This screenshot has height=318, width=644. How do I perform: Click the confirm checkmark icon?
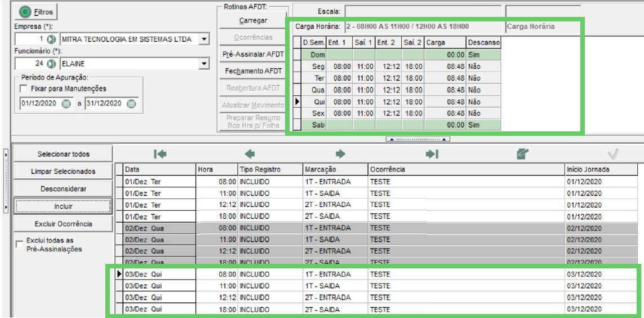[x=613, y=154]
